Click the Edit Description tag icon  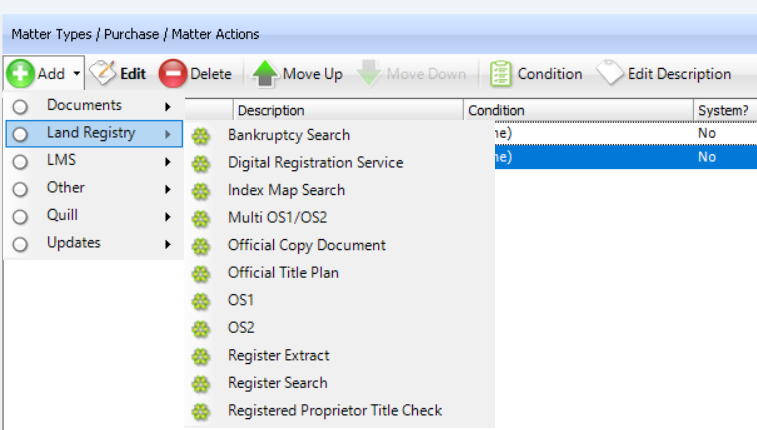pos(610,74)
